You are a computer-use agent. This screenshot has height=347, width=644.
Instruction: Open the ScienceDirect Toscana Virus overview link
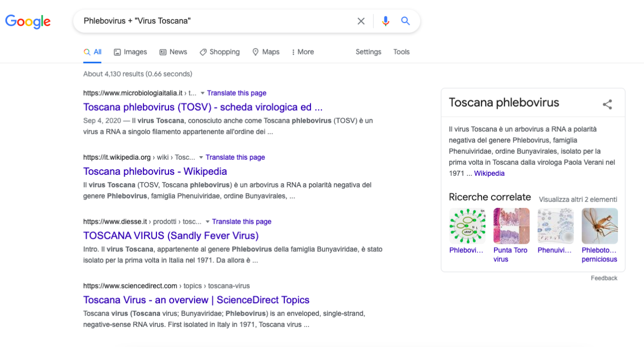click(x=196, y=300)
